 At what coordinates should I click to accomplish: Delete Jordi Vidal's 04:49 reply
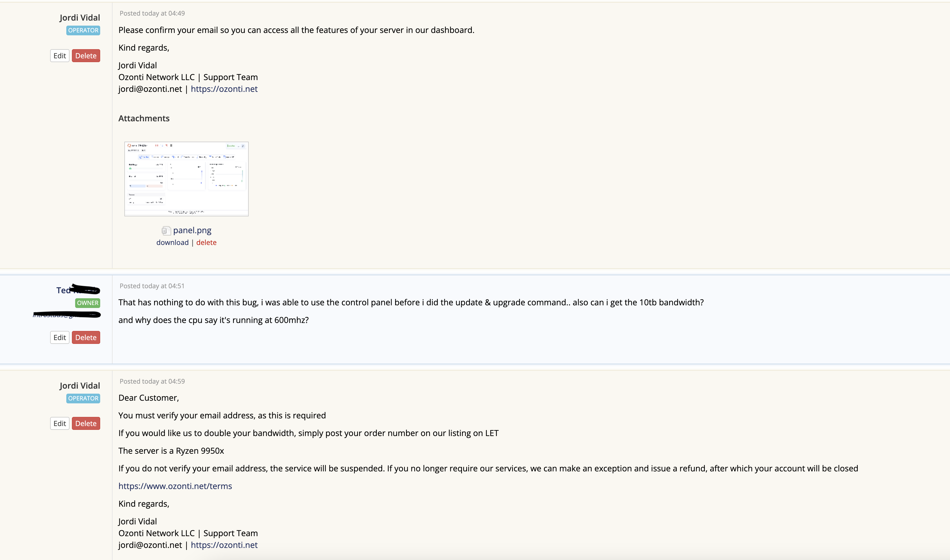[86, 56]
